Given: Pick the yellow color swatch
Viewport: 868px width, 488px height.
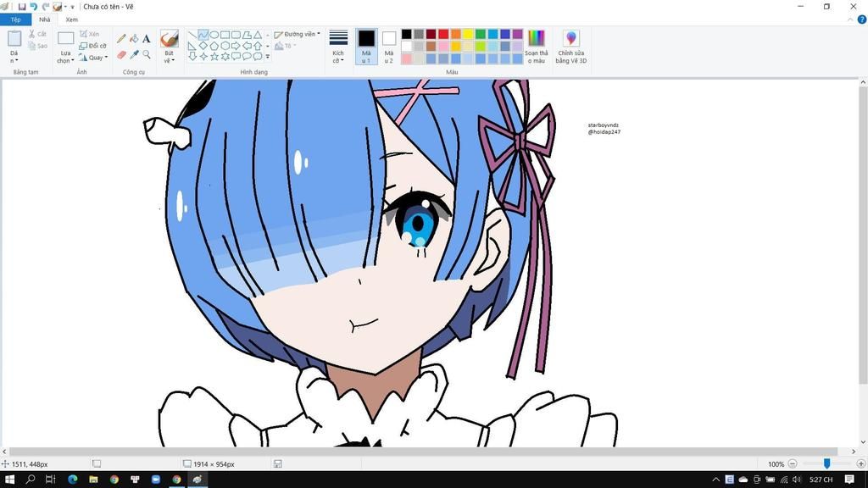Looking at the screenshot, I should (x=468, y=34).
